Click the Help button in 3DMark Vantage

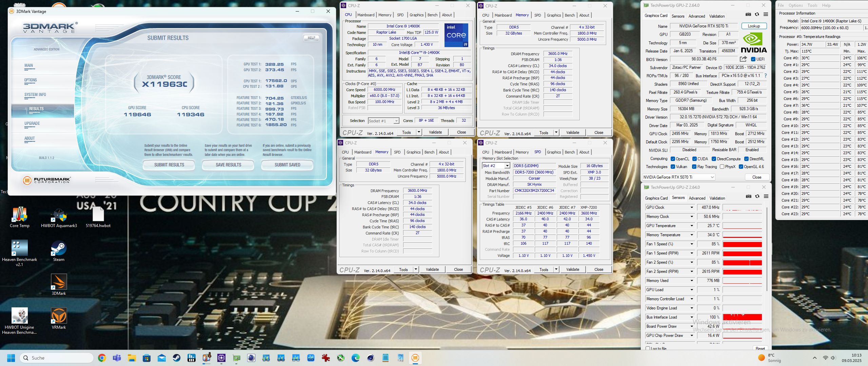pos(311,38)
